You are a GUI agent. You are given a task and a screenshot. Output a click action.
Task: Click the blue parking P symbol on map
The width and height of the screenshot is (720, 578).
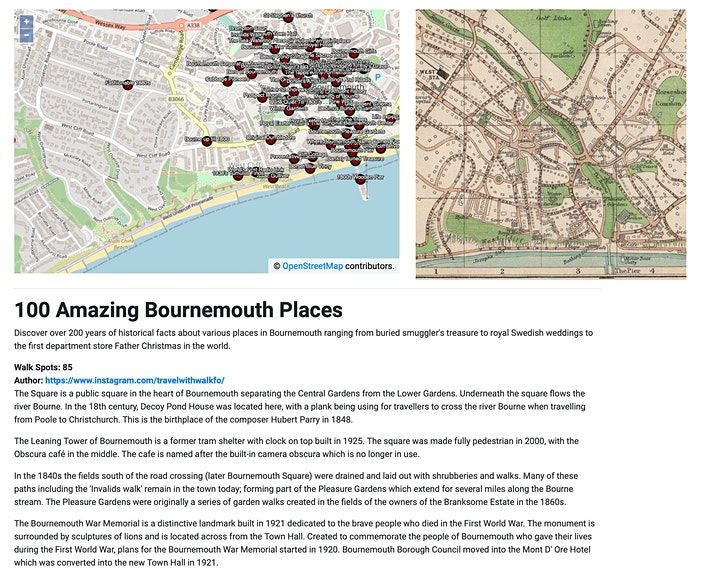coord(377,76)
